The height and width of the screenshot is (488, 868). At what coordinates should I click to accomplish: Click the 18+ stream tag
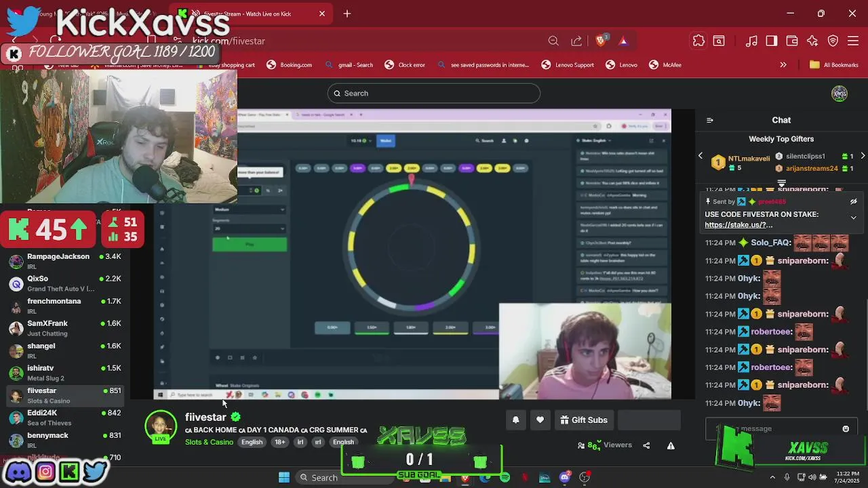coord(280,442)
